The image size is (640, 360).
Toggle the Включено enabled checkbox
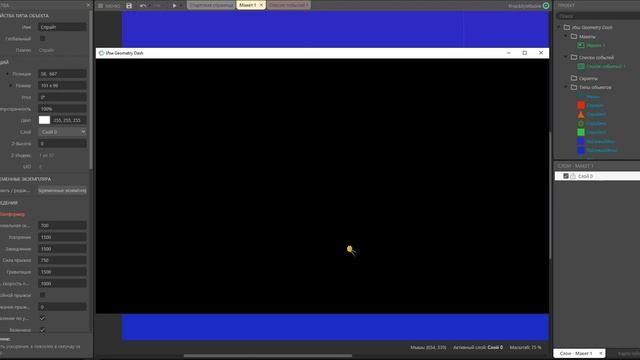42,330
